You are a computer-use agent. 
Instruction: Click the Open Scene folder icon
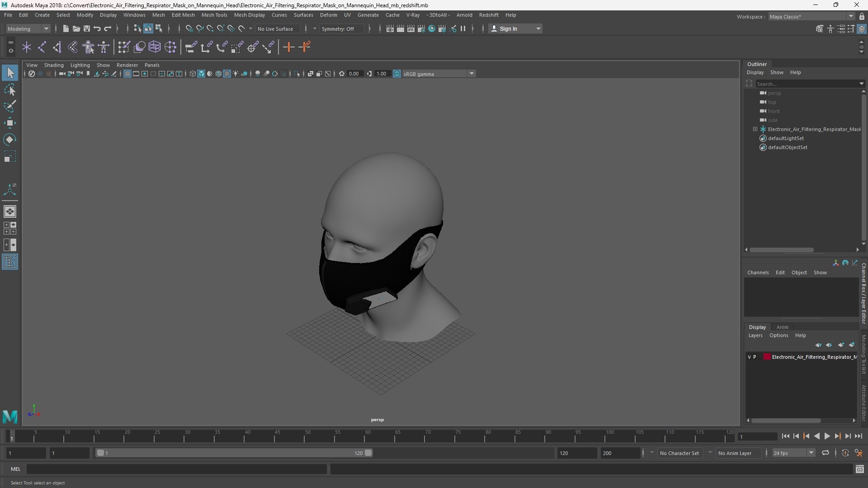pyautogui.click(x=76, y=28)
